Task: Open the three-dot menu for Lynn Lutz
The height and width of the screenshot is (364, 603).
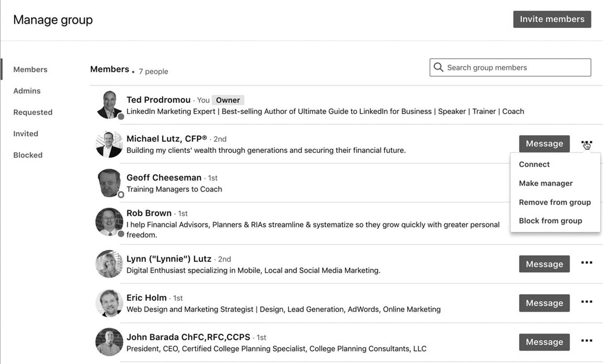Action: 586,263
